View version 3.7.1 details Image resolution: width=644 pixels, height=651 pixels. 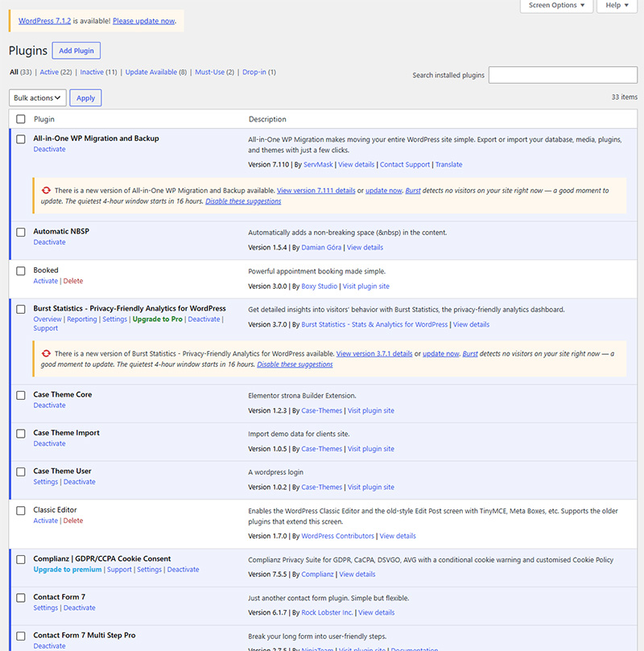374,354
